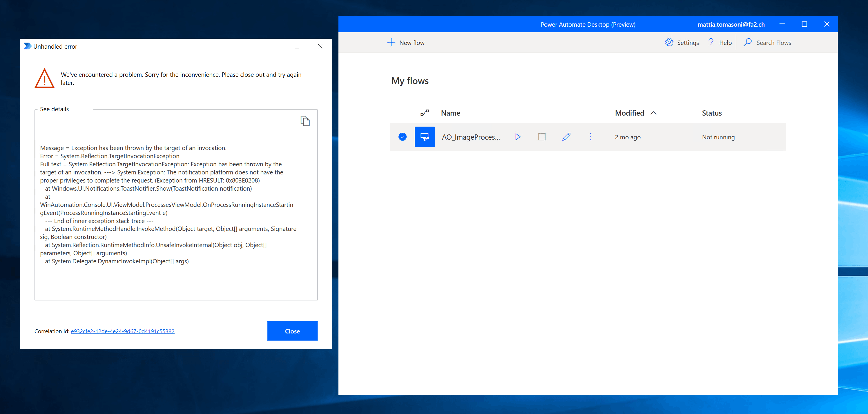Open Settings via the gear icon

669,42
